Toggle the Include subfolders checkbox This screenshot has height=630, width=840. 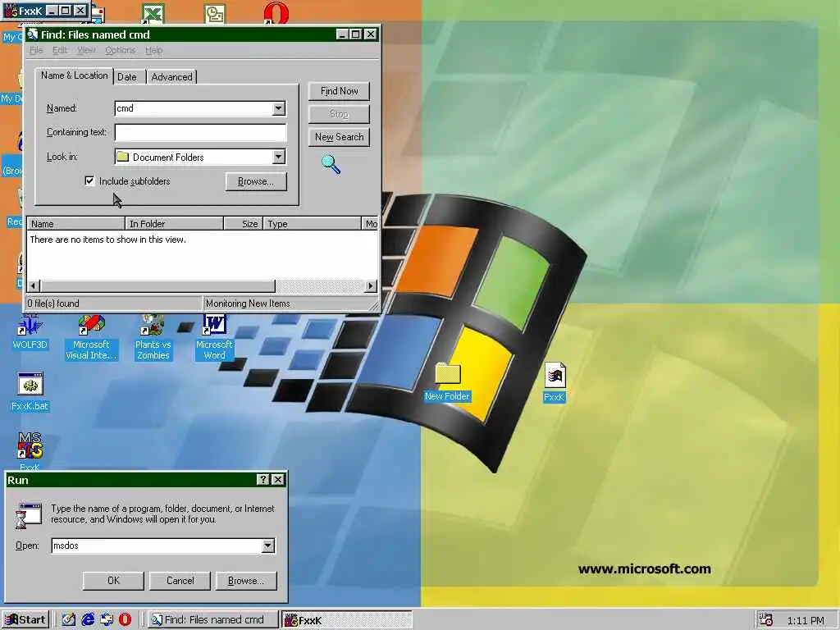pyautogui.click(x=89, y=181)
